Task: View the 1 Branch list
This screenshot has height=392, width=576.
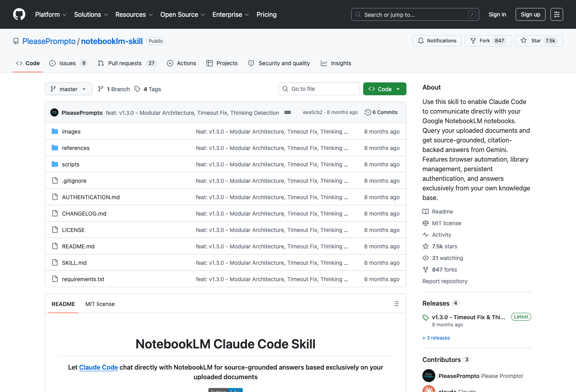Action: (114, 89)
